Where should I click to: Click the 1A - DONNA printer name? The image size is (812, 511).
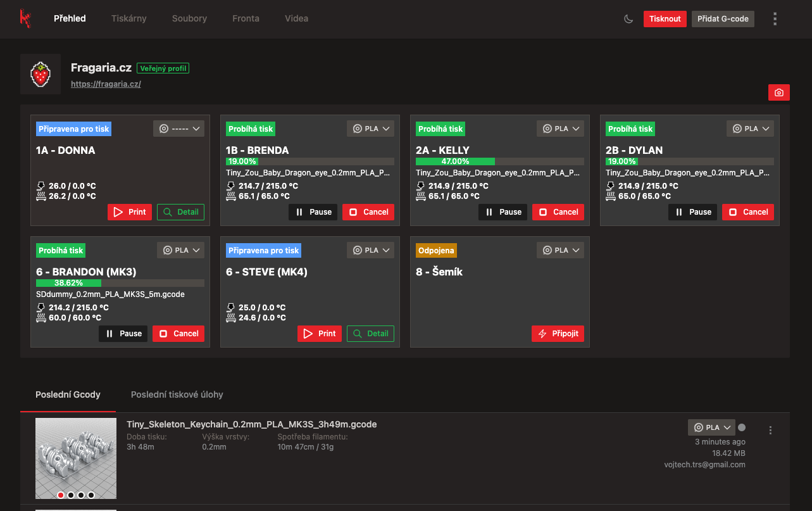(66, 151)
